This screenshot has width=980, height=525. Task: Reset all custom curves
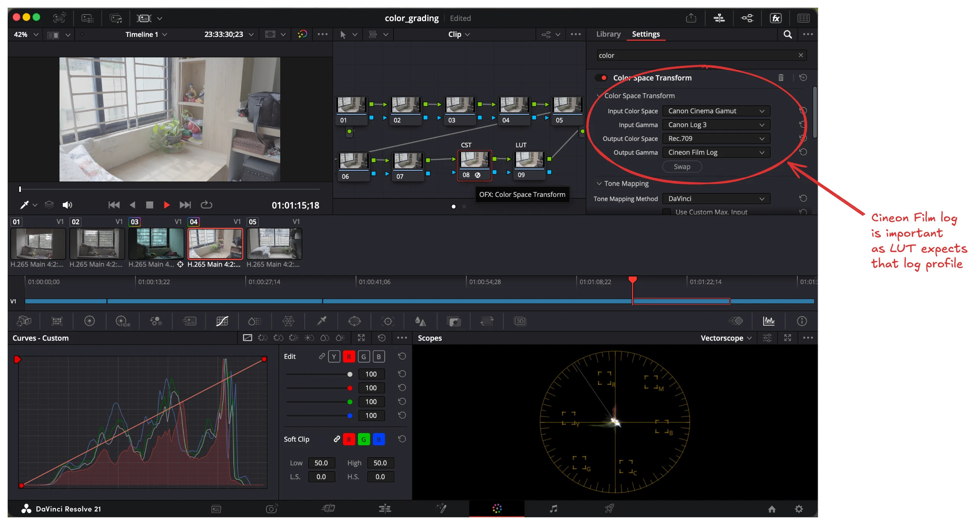pos(382,338)
